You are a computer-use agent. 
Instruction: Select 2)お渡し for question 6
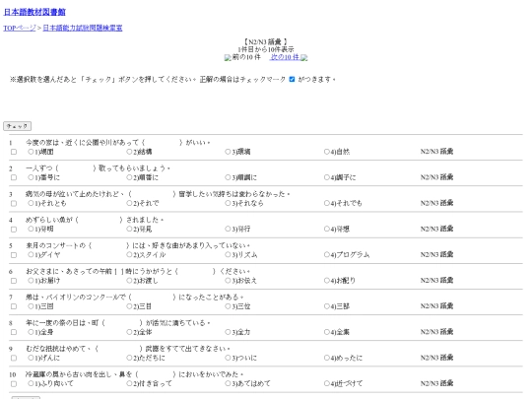(x=129, y=281)
